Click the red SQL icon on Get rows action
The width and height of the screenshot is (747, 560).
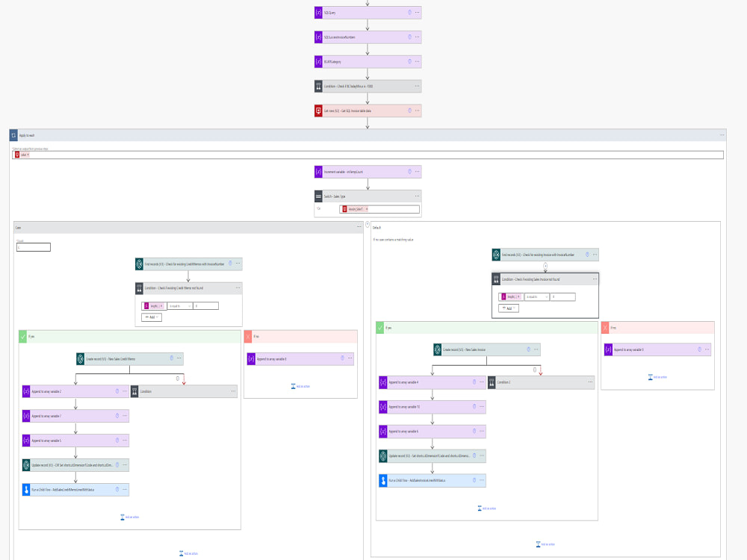(x=317, y=110)
